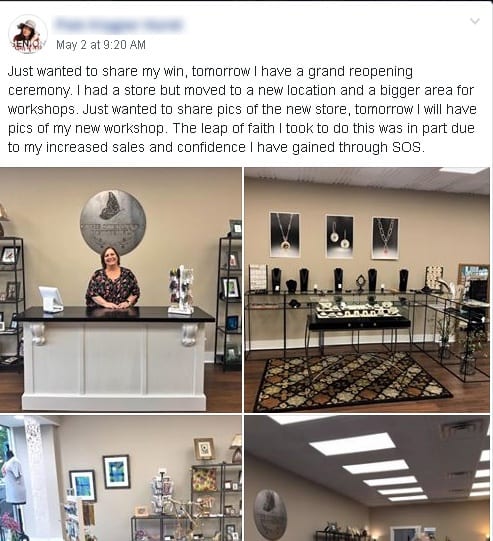This screenshot has width=493, height=541.
Task: Select the pendant necklace poster on wall
Action: click(x=285, y=235)
